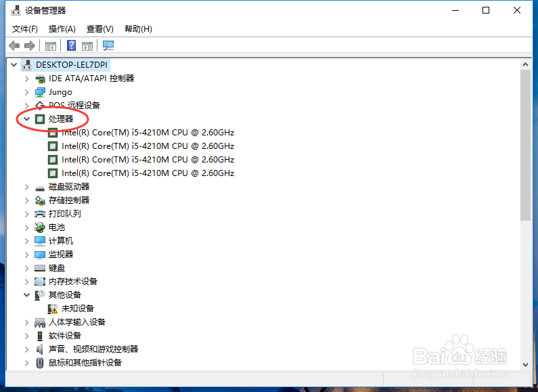
Task: Expand the 声音、视频和游戏控制器 node
Action: point(27,349)
